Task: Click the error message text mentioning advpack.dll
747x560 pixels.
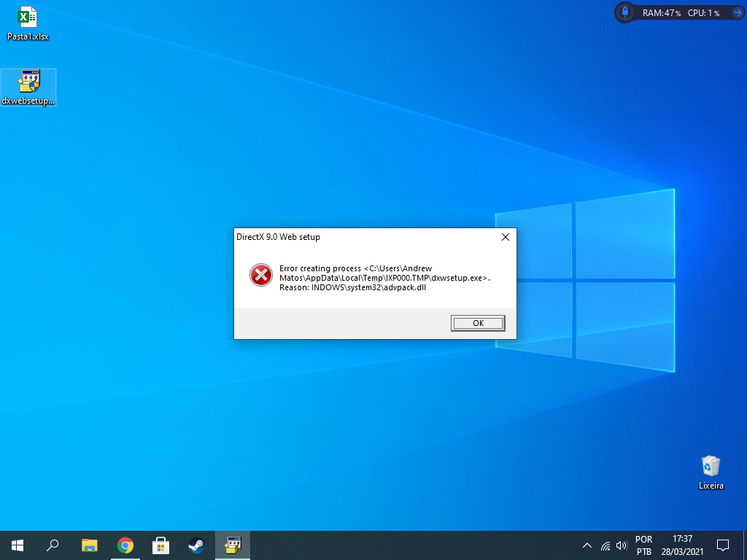Action: pyautogui.click(x=384, y=278)
